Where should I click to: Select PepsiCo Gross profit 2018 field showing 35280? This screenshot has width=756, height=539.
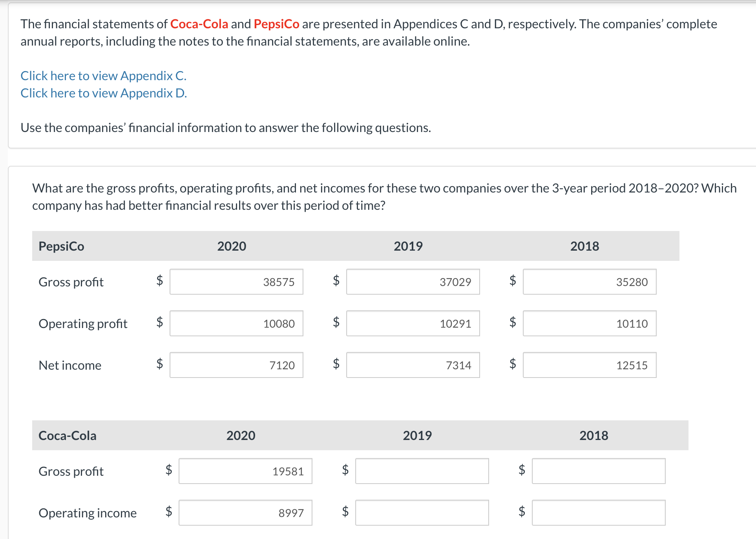589,282
